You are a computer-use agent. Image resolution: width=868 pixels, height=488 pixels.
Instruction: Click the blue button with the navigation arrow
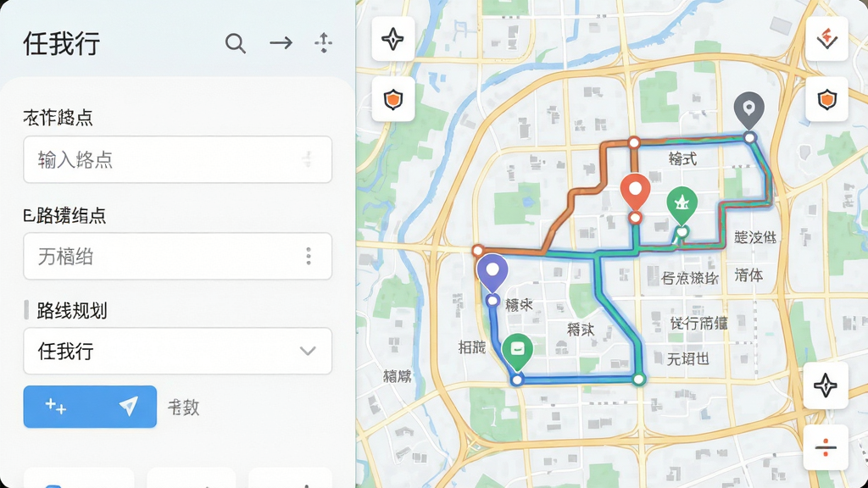90,407
